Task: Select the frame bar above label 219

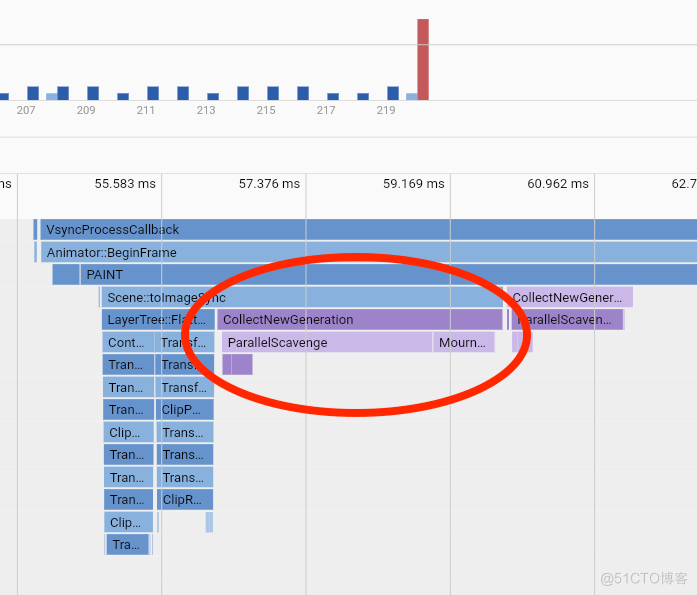Action: click(393, 93)
